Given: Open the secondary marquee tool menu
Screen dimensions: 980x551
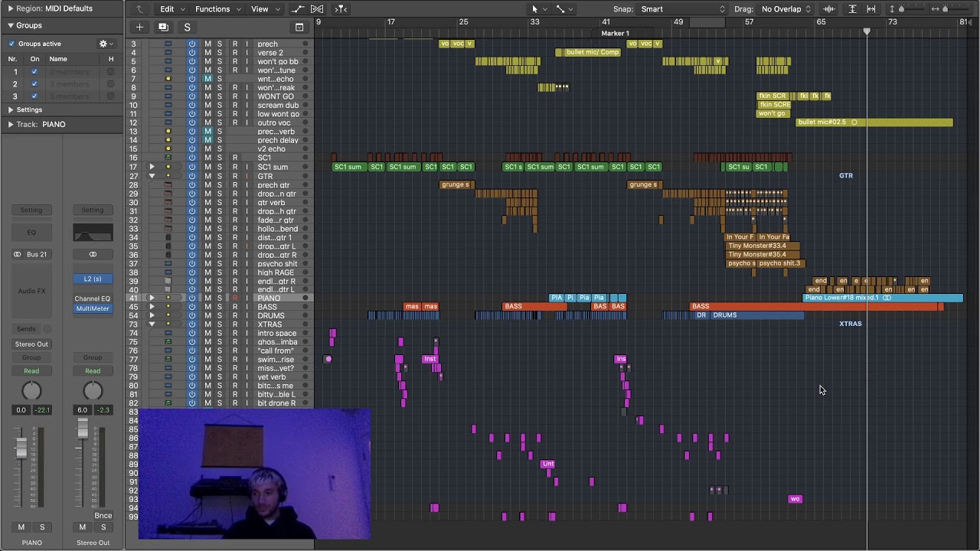Looking at the screenshot, I should point(564,9).
